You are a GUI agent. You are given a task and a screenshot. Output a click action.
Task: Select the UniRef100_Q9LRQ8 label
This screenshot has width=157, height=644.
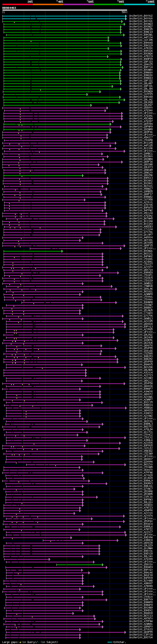tap(141, 102)
